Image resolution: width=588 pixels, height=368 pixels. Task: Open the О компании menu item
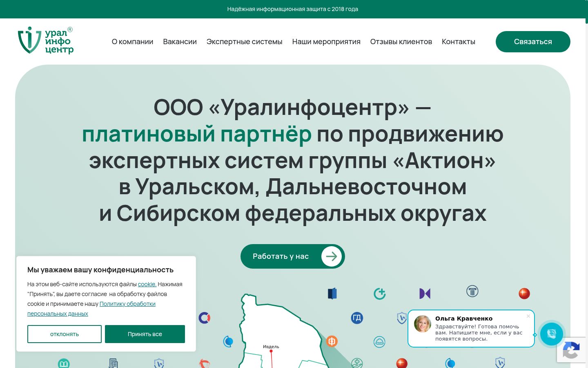pos(132,42)
